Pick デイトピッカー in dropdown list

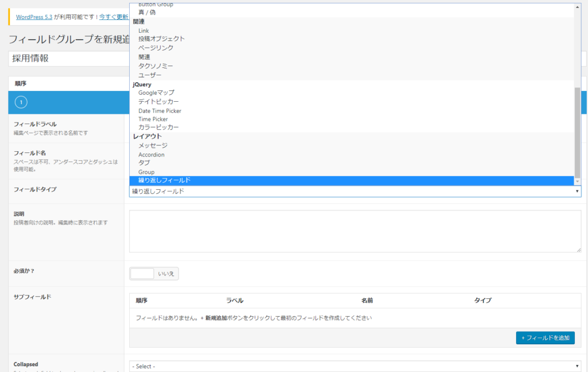[x=154, y=102]
